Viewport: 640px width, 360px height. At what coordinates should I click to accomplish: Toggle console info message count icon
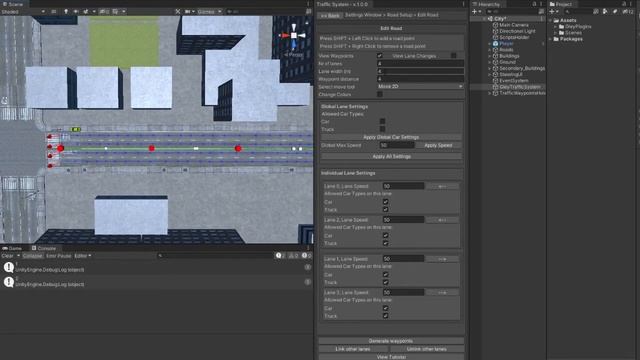(x=281, y=256)
